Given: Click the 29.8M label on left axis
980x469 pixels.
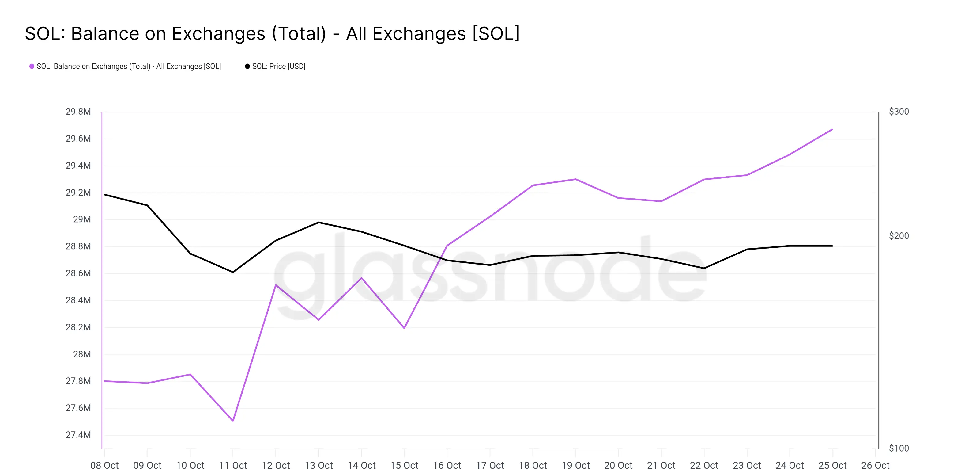Looking at the screenshot, I should 78,112.
